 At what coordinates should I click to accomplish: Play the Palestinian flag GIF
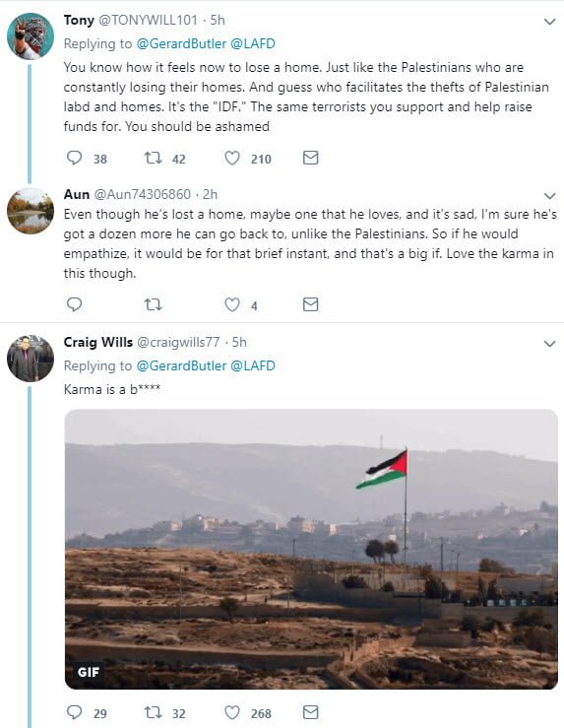311,550
